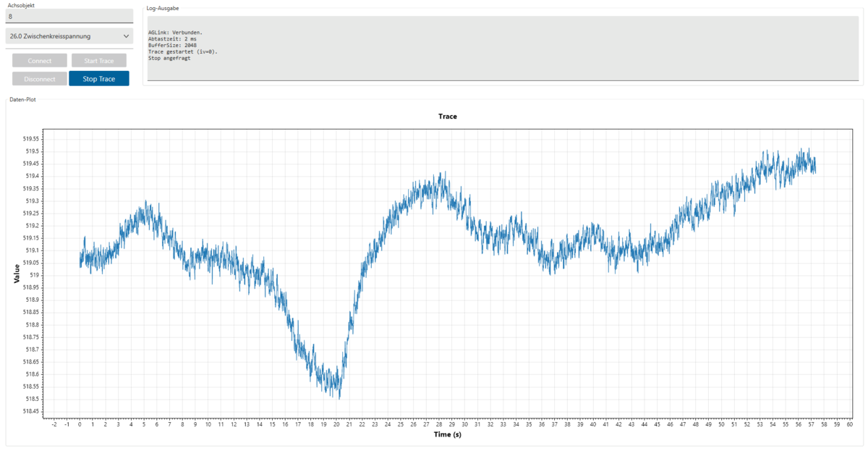Select the 'AGLink: Verbunden.' log line
Screen dimensions: 868x451
coord(175,33)
